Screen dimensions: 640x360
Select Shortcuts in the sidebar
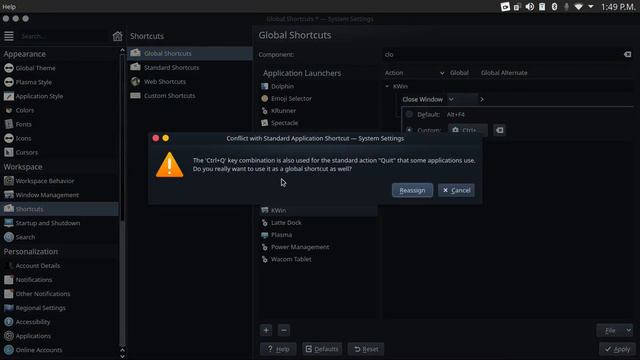tap(60, 209)
